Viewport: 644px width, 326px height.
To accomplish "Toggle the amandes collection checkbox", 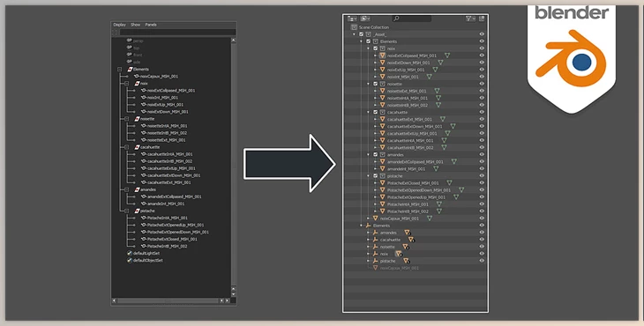I will 376,154.
